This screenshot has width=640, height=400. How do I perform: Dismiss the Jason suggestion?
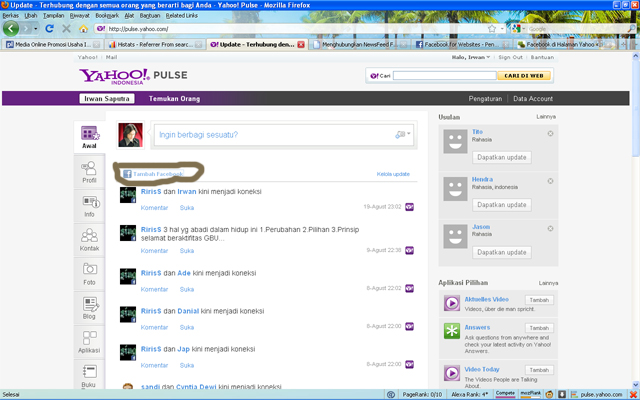[550, 226]
